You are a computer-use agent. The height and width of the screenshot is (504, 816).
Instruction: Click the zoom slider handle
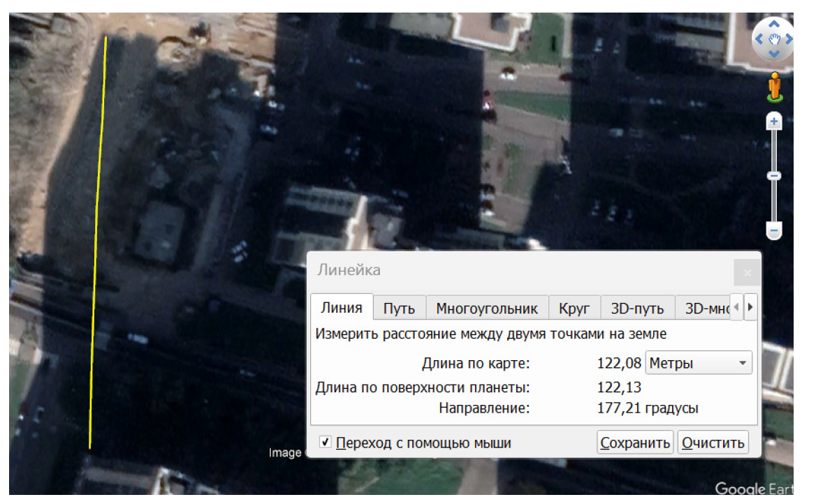(774, 176)
